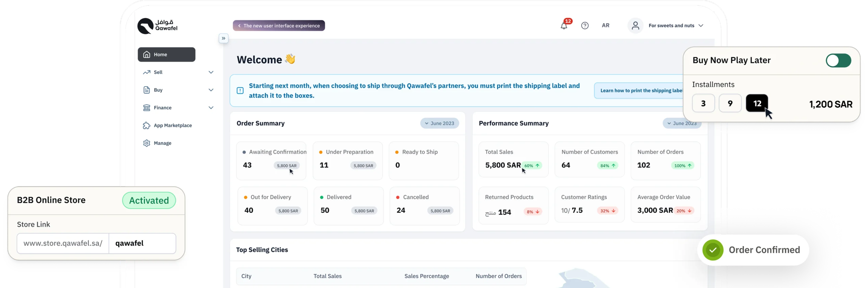Open the Finance menu item
Viewport: 868px width, 288px height.
[x=163, y=108]
